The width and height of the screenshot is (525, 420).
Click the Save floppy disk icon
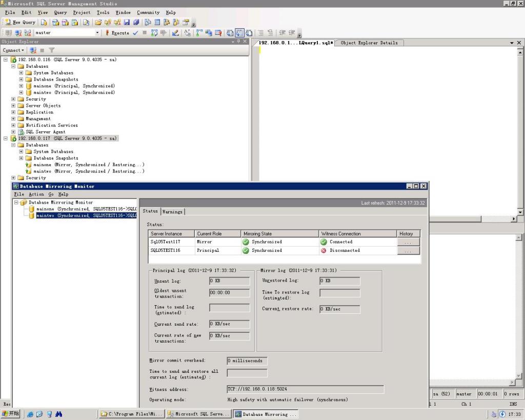coord(127,23)
